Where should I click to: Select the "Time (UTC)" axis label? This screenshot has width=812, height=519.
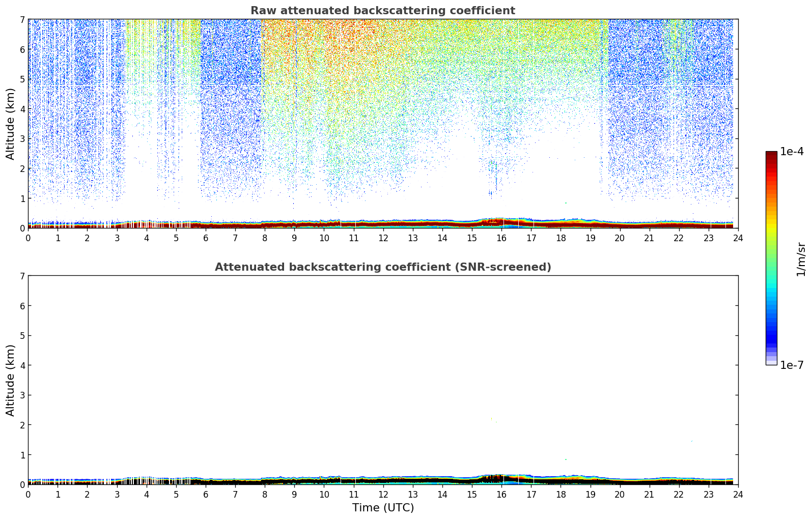pyautogui.click(x=383, y=508)
